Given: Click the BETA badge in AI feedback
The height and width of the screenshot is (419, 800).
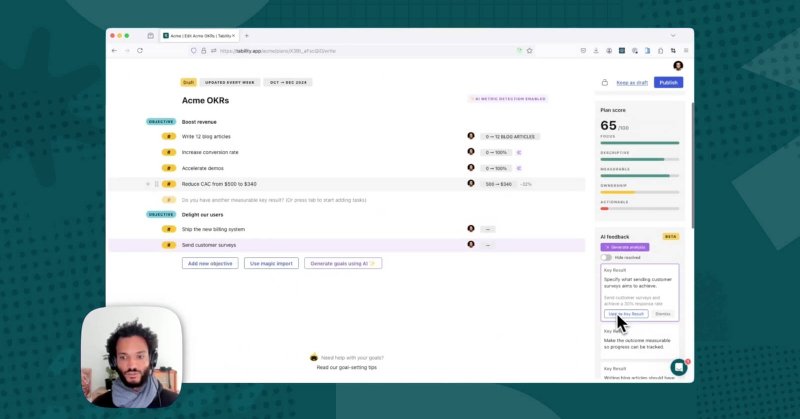Looking at the screenshot, I should tap(670, 237).
